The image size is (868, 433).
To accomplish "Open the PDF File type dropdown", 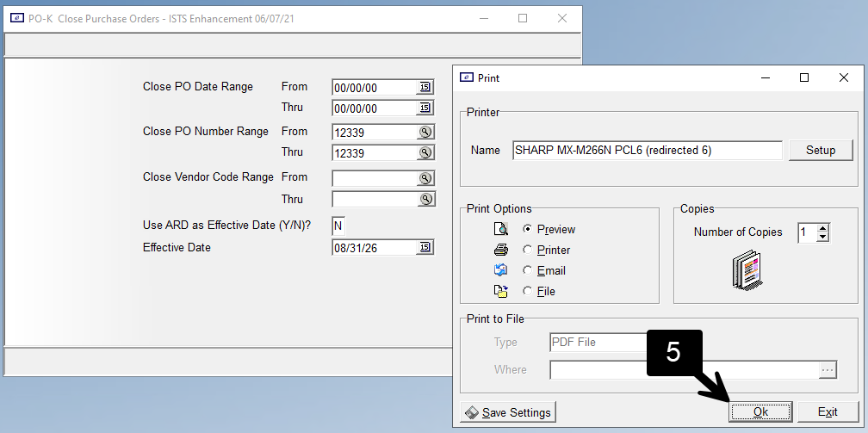I will pos(598,343).
